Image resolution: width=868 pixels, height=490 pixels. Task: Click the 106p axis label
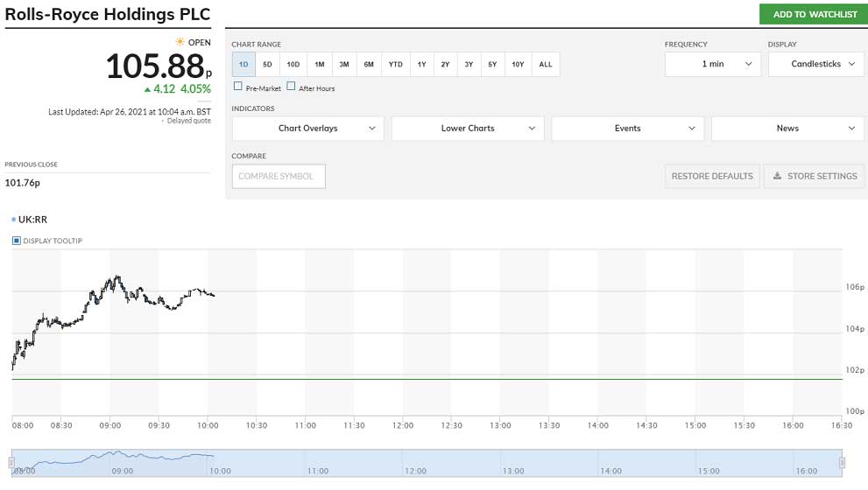855,287
